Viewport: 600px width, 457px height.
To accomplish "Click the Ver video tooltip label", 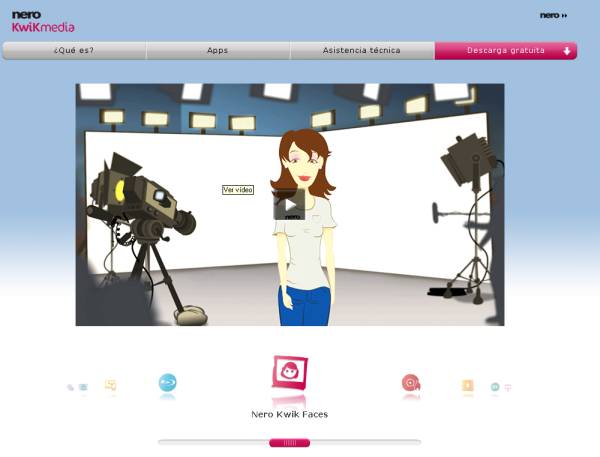I will point(238,190).
